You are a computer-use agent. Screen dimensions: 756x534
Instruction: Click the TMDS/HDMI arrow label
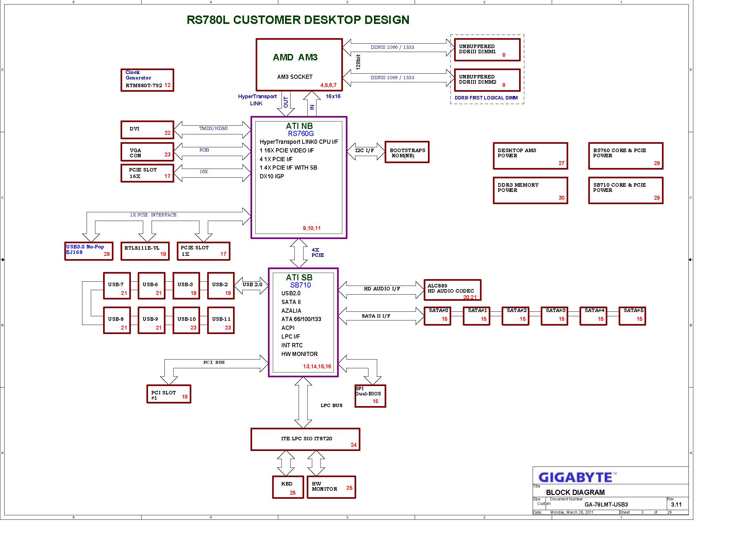pos(213,128)
